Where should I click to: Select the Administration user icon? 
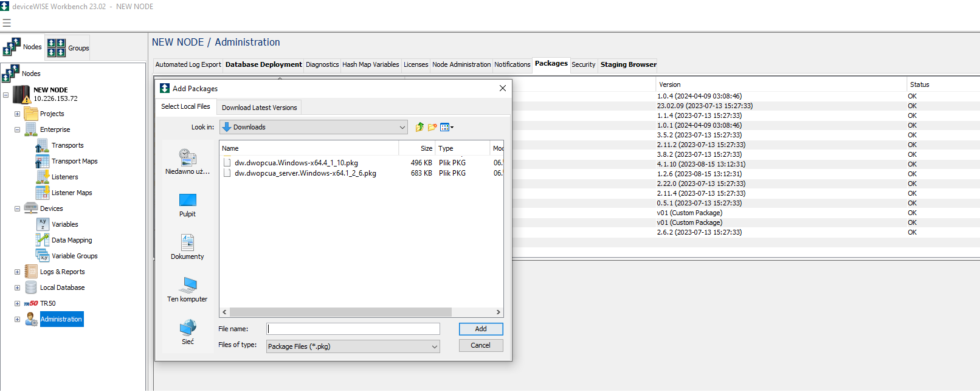(31, 319)
